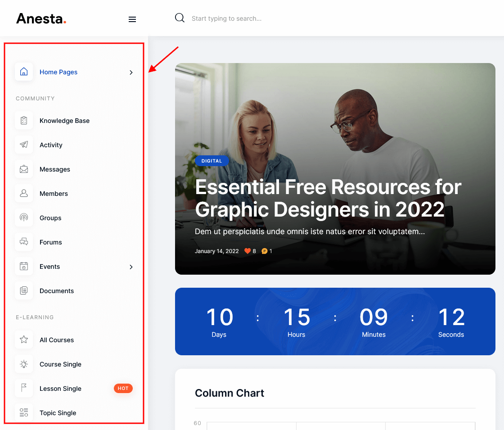Open the Groups page
Image resolution: width=504 pixels, height=430 pixels.
coord(50,218)
